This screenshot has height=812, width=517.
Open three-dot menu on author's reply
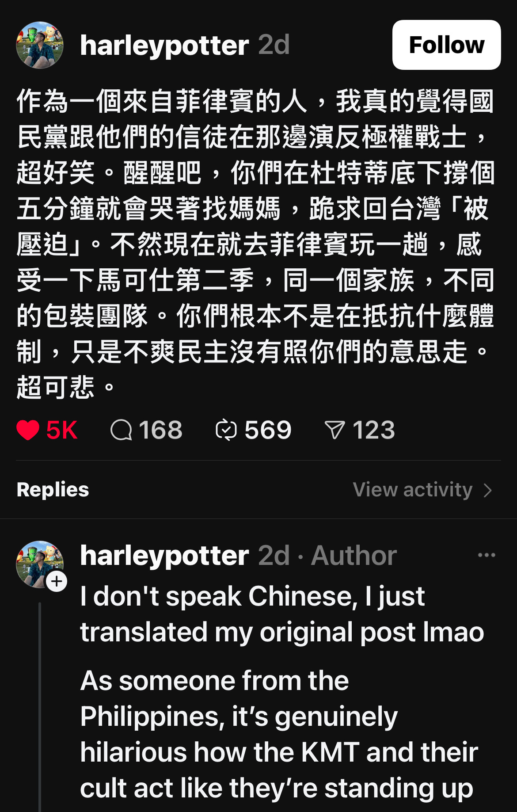pos(487,555)
